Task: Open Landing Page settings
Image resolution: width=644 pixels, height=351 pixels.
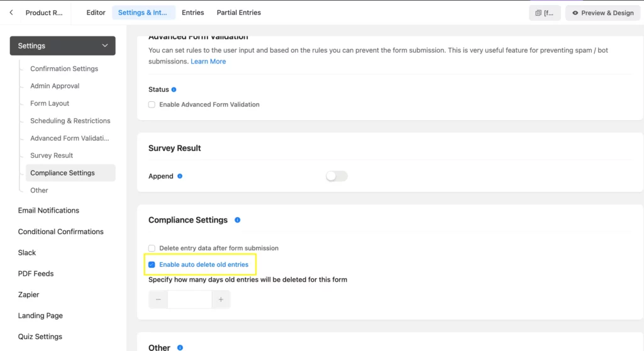Action: click(x=40, y=316)
